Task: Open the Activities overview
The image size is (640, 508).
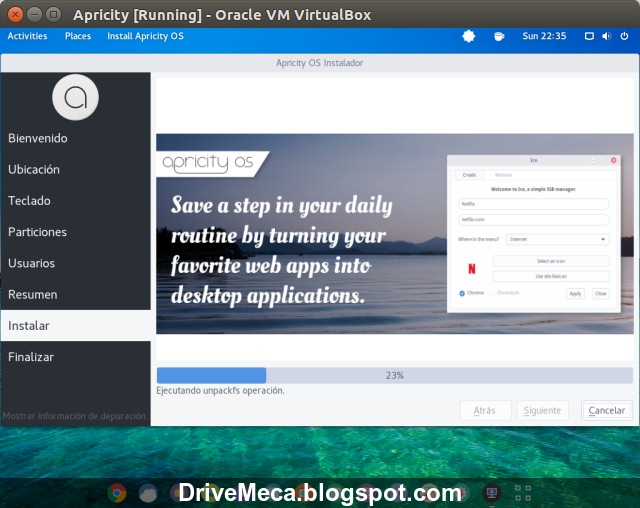Action: coord(27,36)
